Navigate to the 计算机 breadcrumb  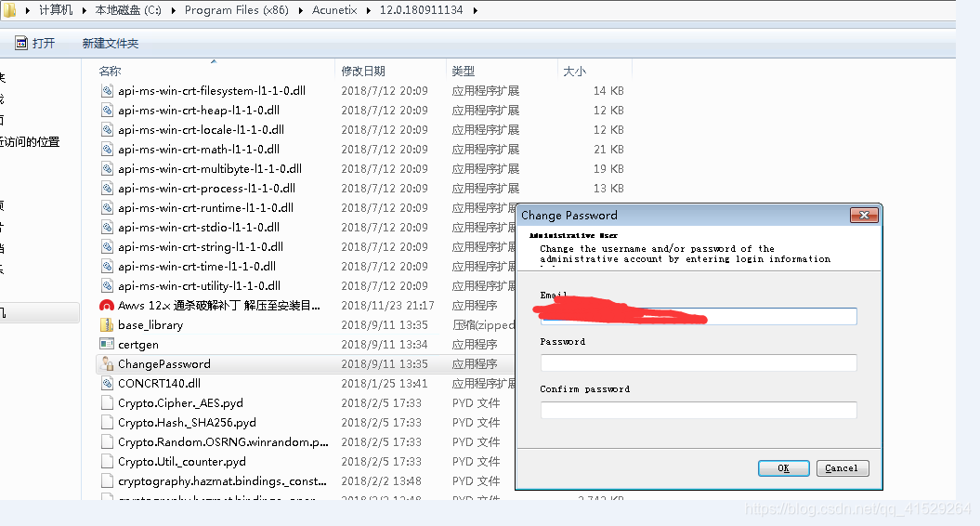click(x=56, y=10)
